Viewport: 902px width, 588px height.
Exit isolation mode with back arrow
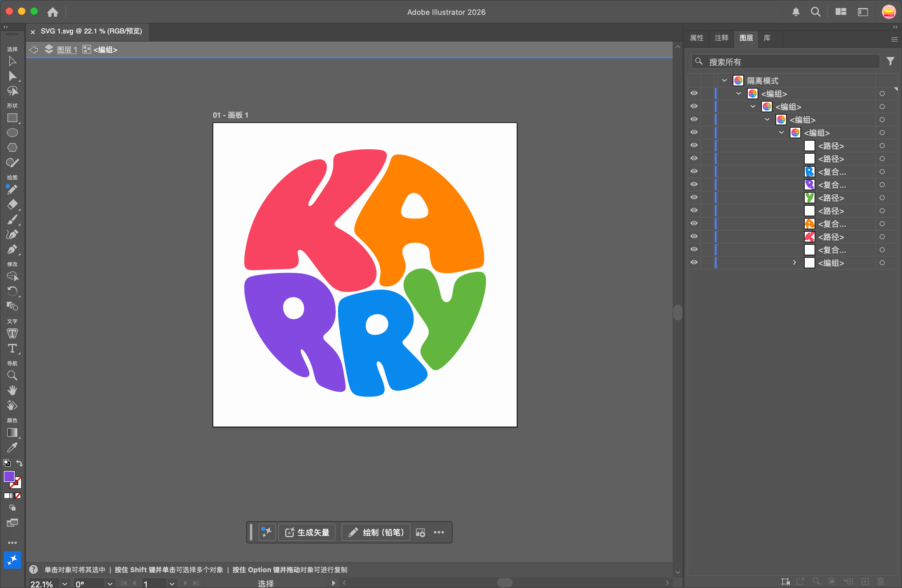pos(34,50)
